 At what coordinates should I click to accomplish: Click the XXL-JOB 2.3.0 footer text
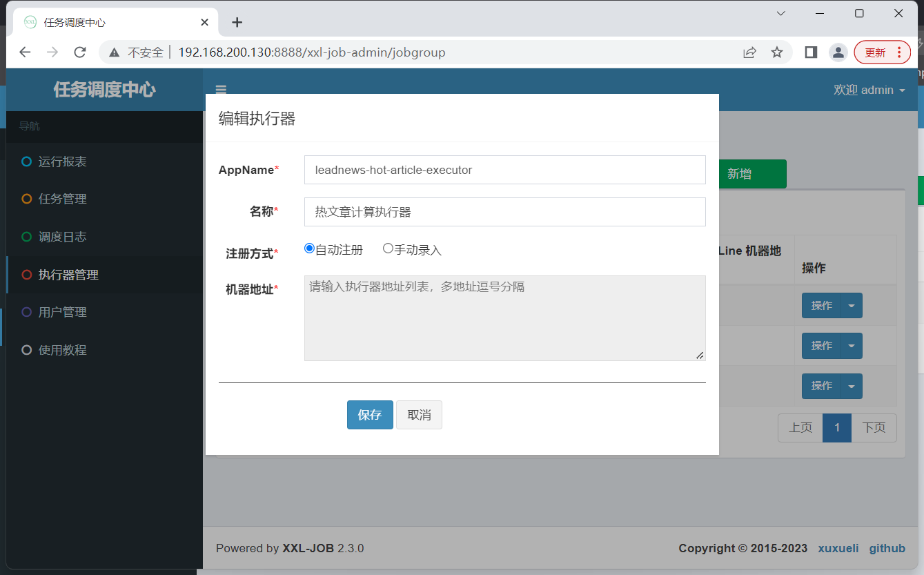(x=323, y=548)
